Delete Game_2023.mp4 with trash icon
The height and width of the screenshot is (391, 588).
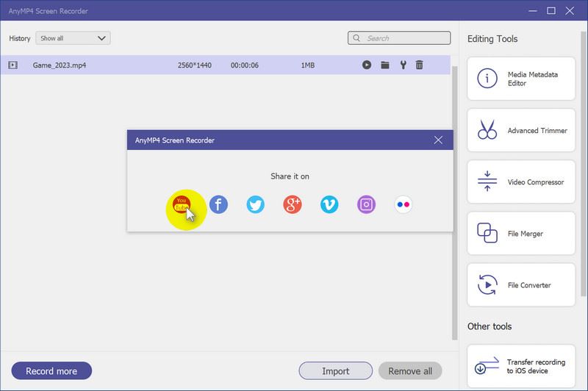coord(420,65)
